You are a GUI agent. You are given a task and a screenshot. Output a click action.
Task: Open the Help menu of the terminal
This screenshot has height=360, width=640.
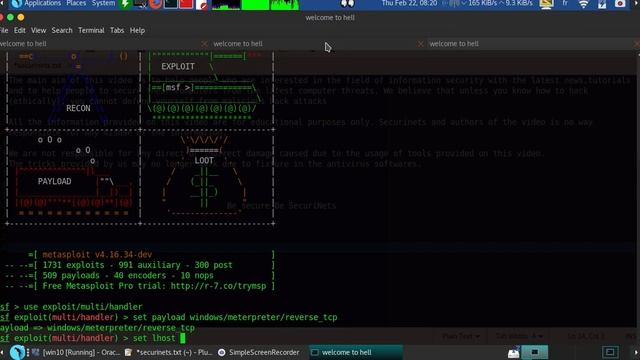(x=137, y=30)
